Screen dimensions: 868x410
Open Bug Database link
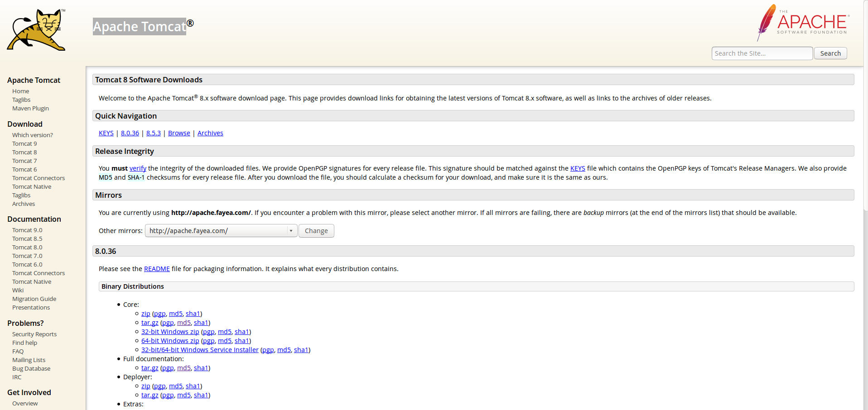click(x=31, y=369)
